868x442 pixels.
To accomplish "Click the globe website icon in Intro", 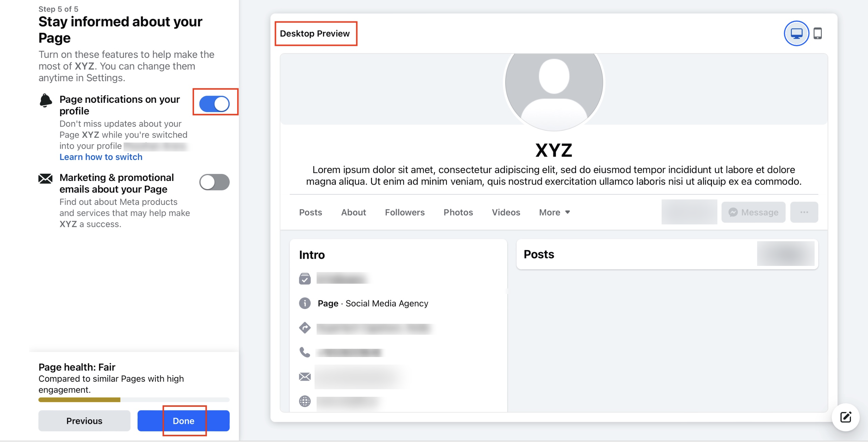I will click(305, 401).
